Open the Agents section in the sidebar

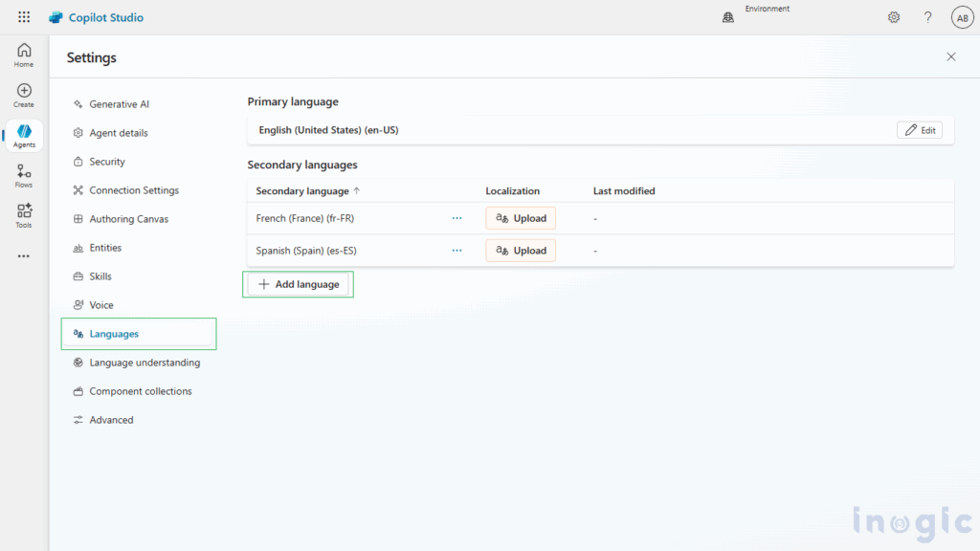[23, 135]
